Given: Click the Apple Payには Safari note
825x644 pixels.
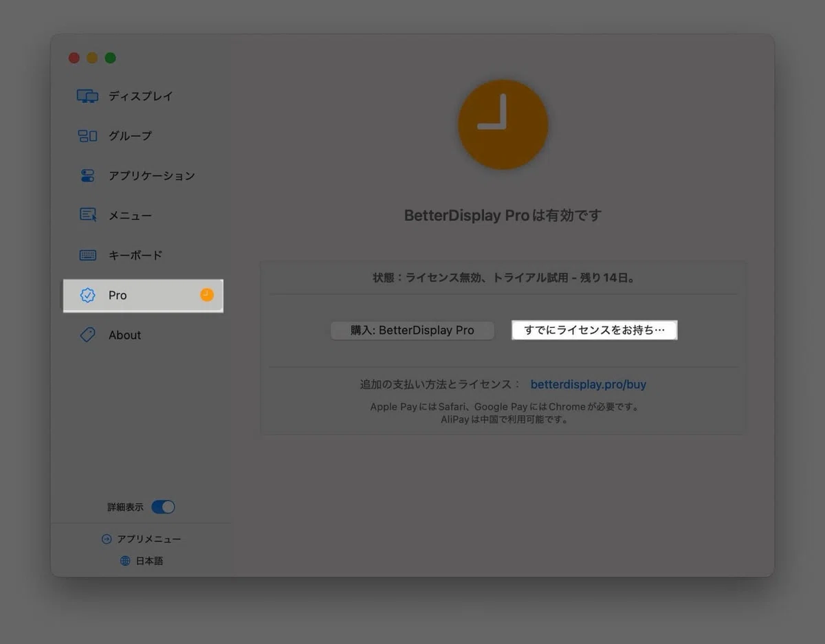Looking at the screenshot, I should click(x=505, y=407).
